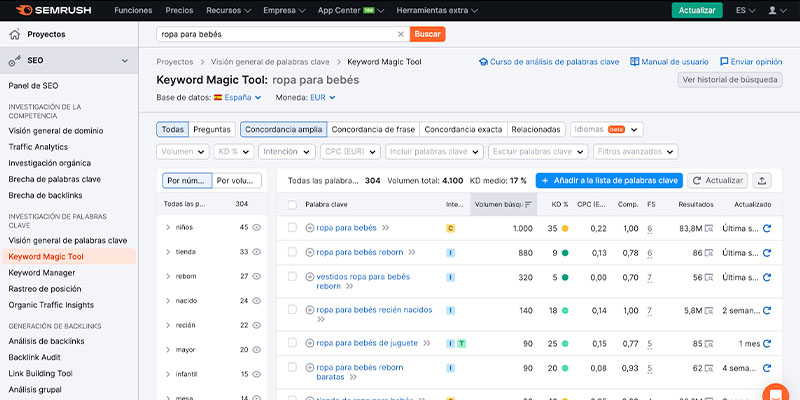Open the Volumen filter dropdown
The width and height of the screenshot is (800, 400).
[x=183, y=152]
